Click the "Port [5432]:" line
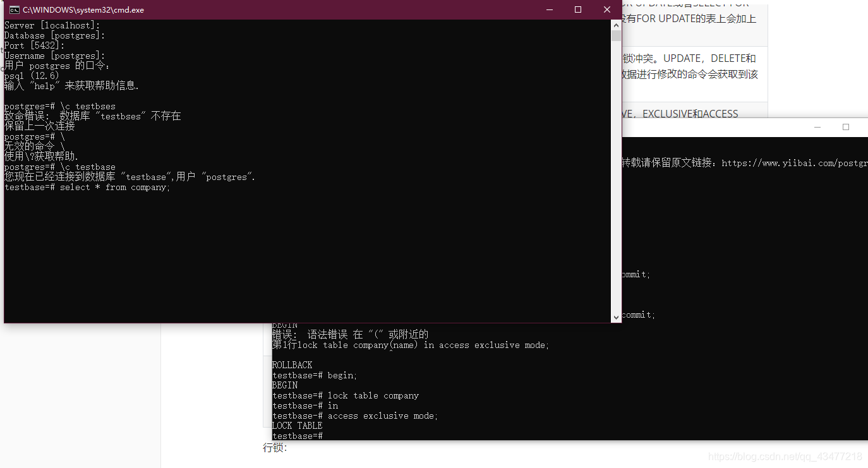This screenshot has width=868, height=468. click(34, 46)
